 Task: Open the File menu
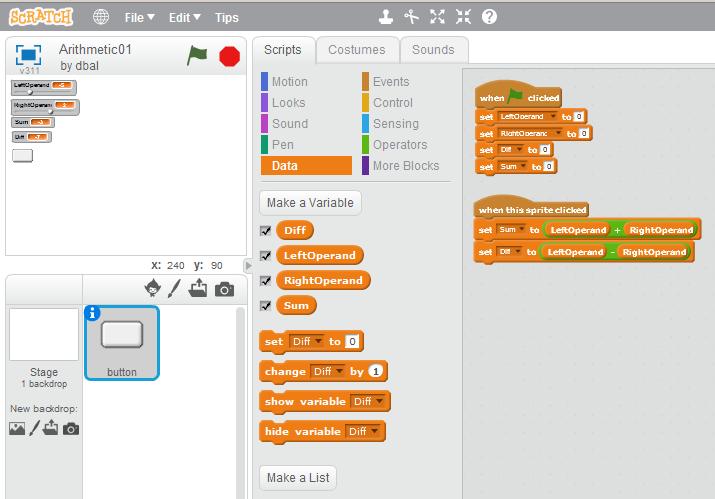tap(139, 18)
